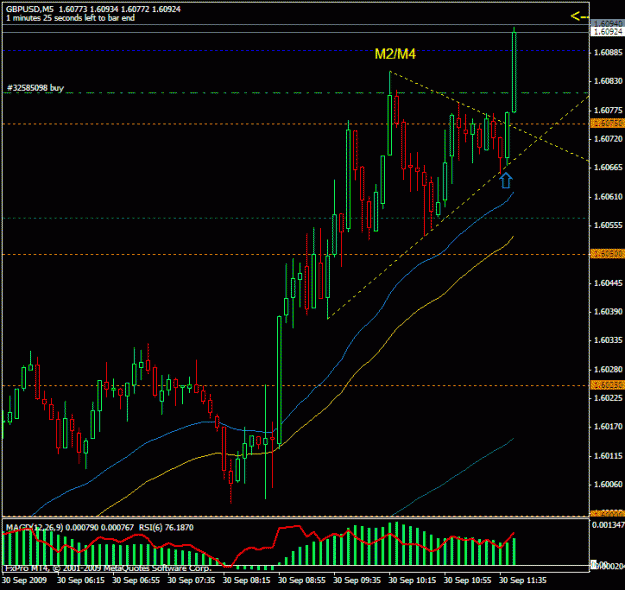Viewport: 625px width, 590px height.
Task: Click the 1.60445 price axis label
Action: point(608,283)
